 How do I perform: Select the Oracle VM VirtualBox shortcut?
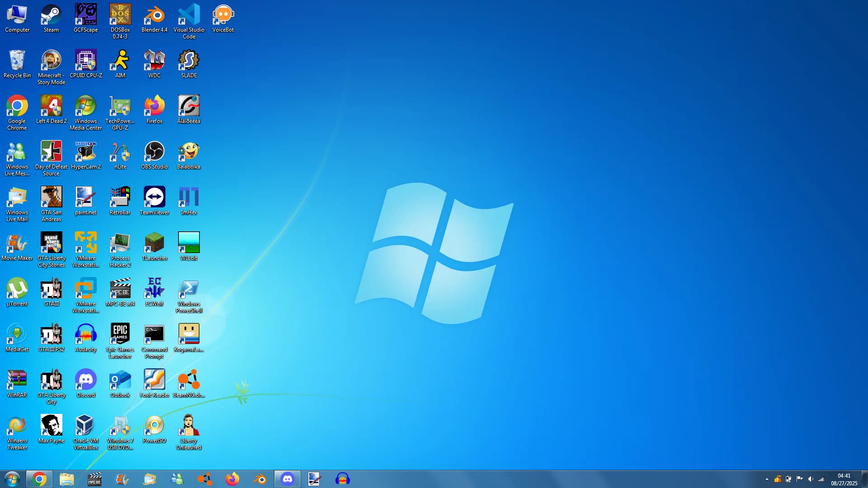click(85, 426)
